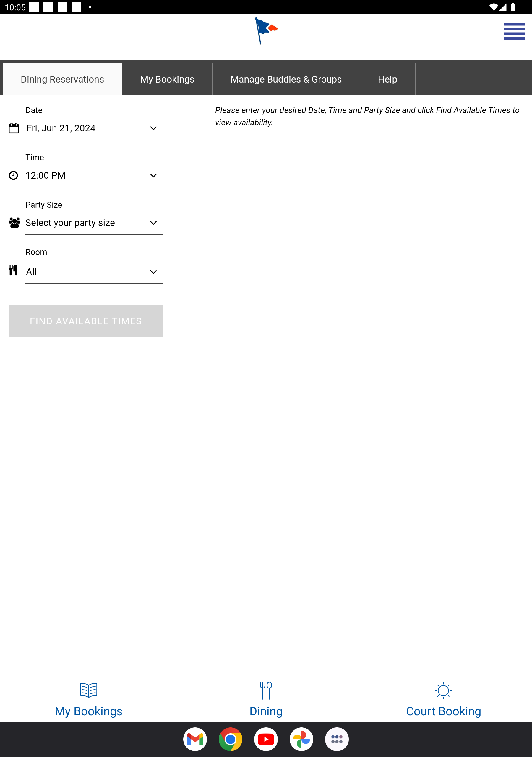
Task: Expand the Time dropdown set to 12:00 PM
Action: (x=94, y=175)
